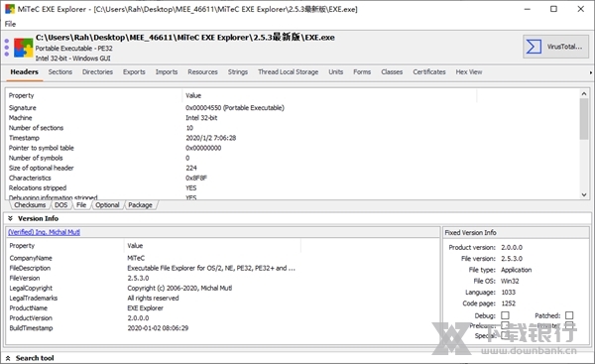Image resolution: width=595 pixels, height=364 pixels.
Task: Open the Forms tab
Action: (362, 72)
